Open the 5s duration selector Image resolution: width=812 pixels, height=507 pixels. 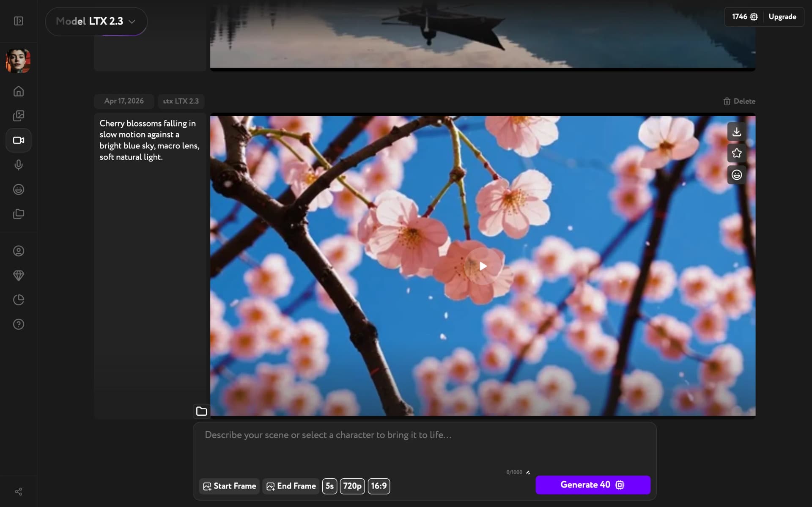(329, 486)
